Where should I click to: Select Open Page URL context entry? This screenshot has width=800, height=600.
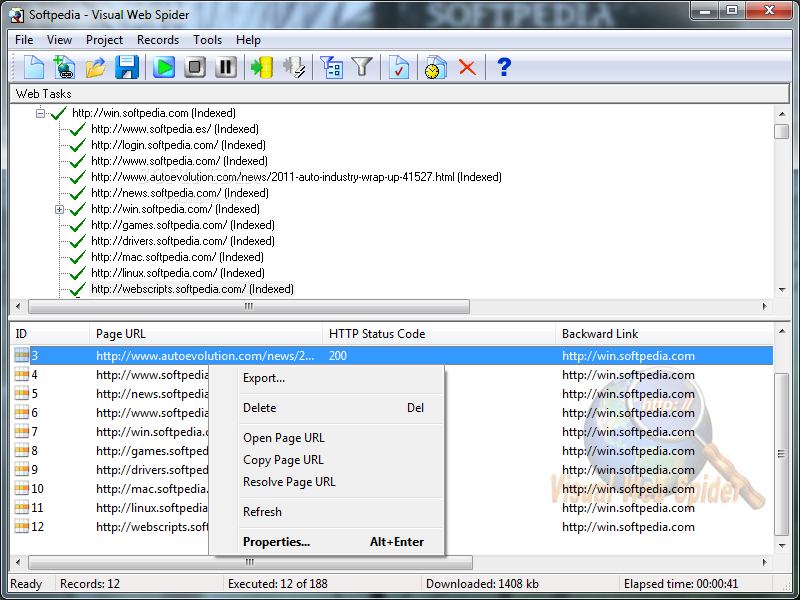[327, 438]
